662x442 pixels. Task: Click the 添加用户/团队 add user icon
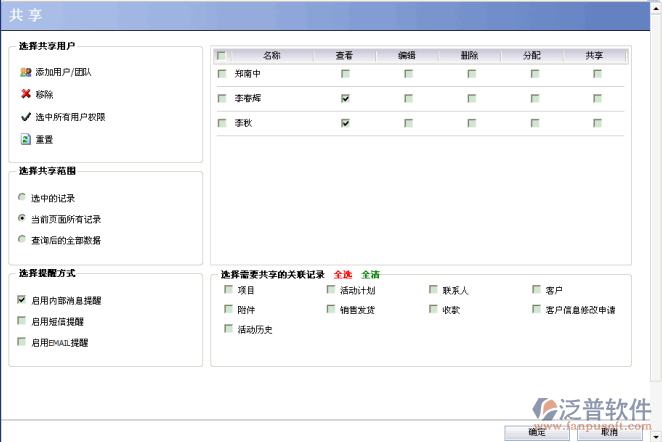(x=25, y=72)
